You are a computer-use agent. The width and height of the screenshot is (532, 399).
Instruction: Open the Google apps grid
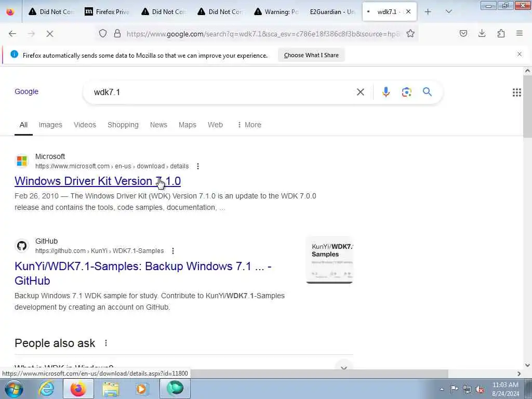tap(517, 92)
